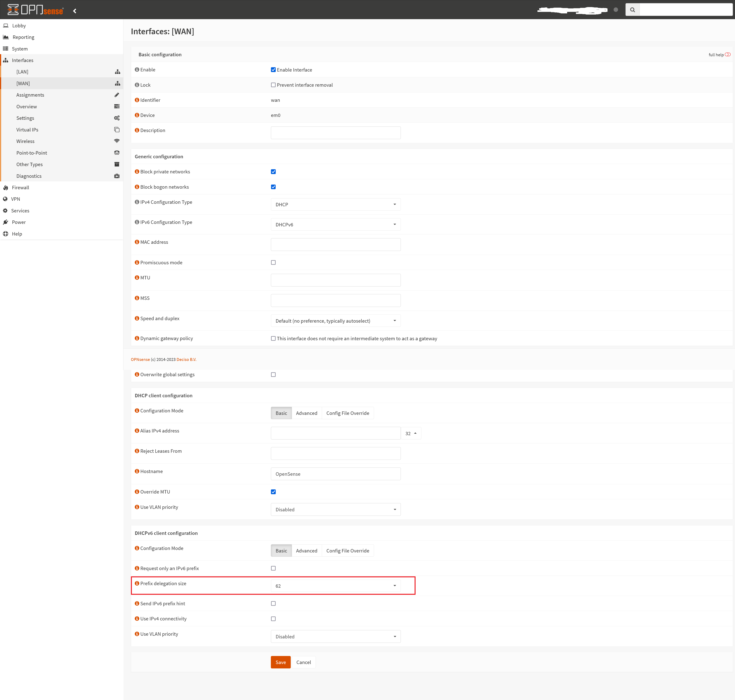Click the info icon beside Hostname
The image size is (735, 700).
(x=137, y=471)
